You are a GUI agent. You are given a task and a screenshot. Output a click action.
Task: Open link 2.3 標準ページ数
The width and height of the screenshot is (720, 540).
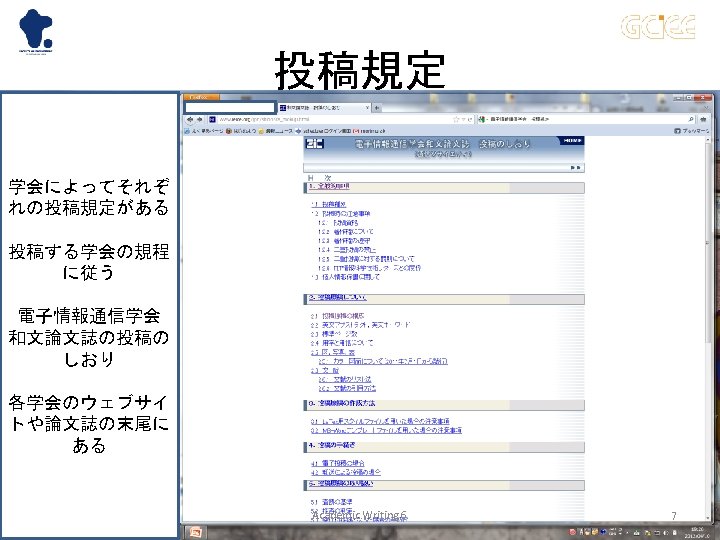[x=334, y=334]
